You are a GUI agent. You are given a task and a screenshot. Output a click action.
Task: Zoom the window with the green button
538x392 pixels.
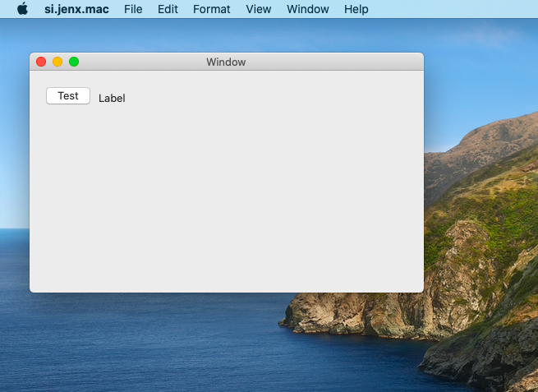click(74, 62)
